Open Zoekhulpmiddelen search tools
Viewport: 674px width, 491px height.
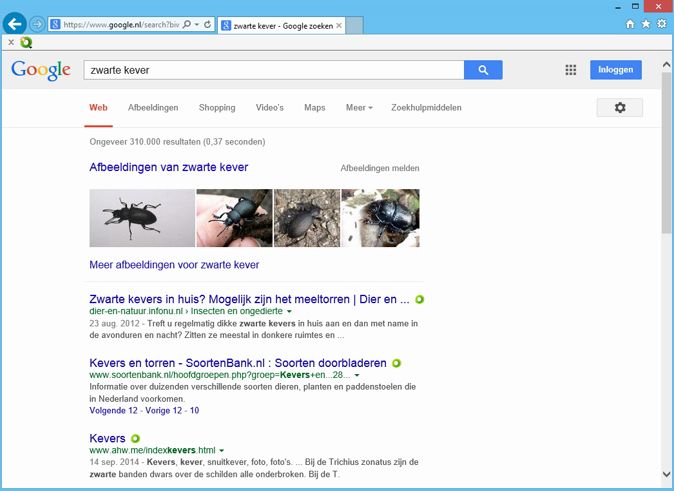(x=426, y=107)
